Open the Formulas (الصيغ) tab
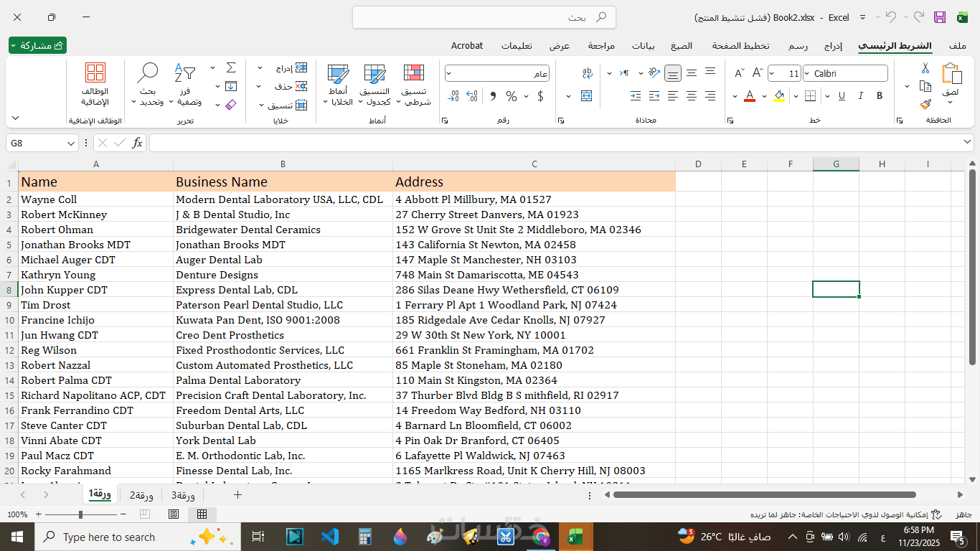 coord(682,46)
